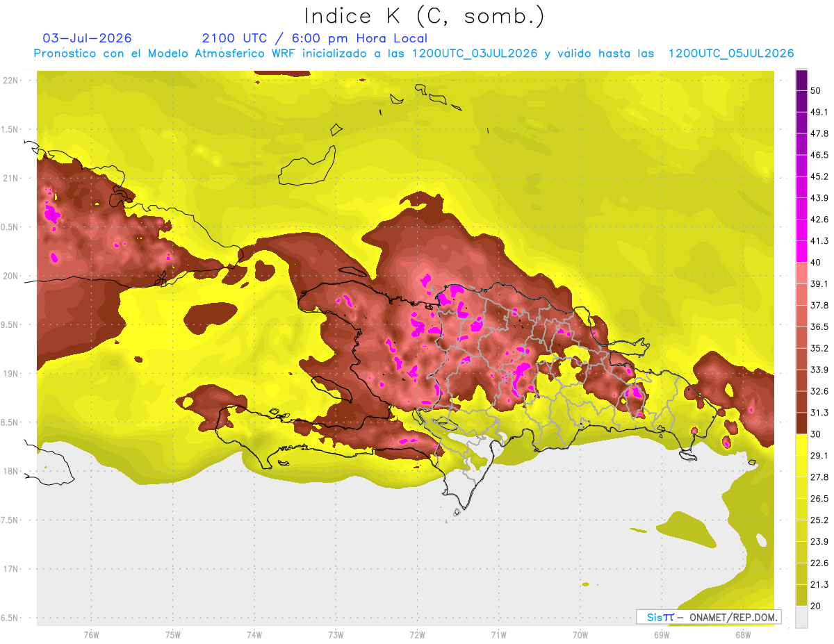Click the darkest purple legend band above 50
834x644 pixels.
click(x=801, y=80)
